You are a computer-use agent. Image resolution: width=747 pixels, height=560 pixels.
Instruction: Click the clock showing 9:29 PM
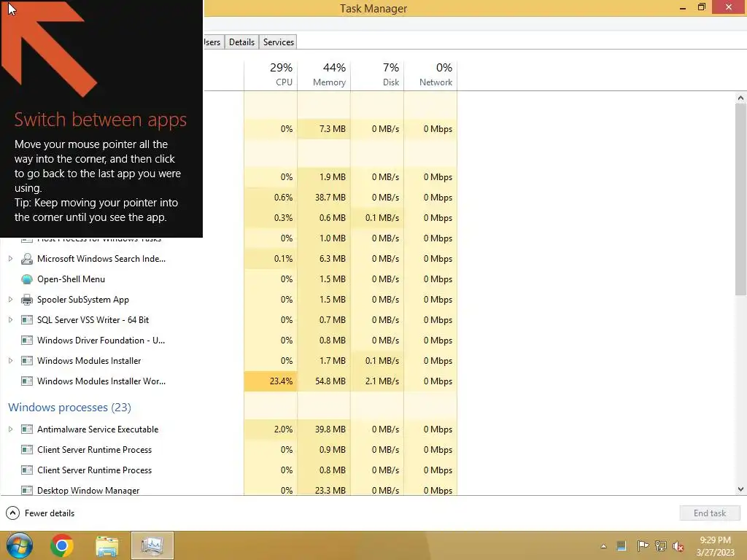click(x=715, y=540)
